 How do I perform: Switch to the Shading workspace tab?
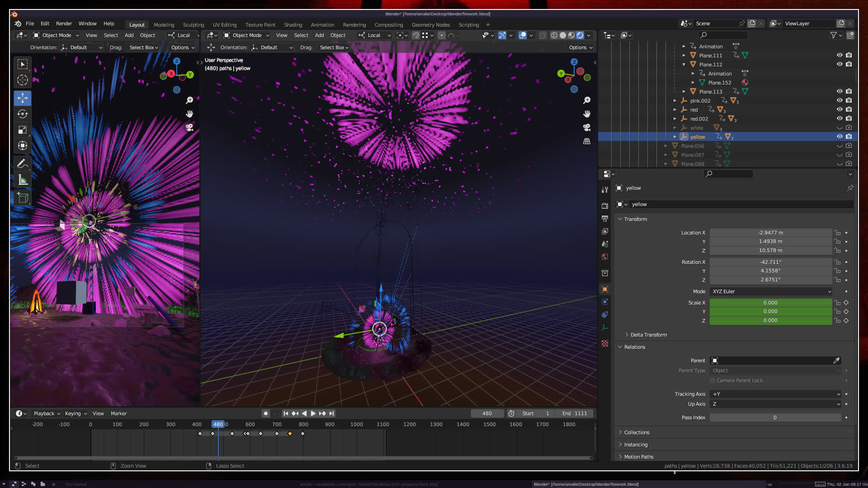tap(293, 25)
